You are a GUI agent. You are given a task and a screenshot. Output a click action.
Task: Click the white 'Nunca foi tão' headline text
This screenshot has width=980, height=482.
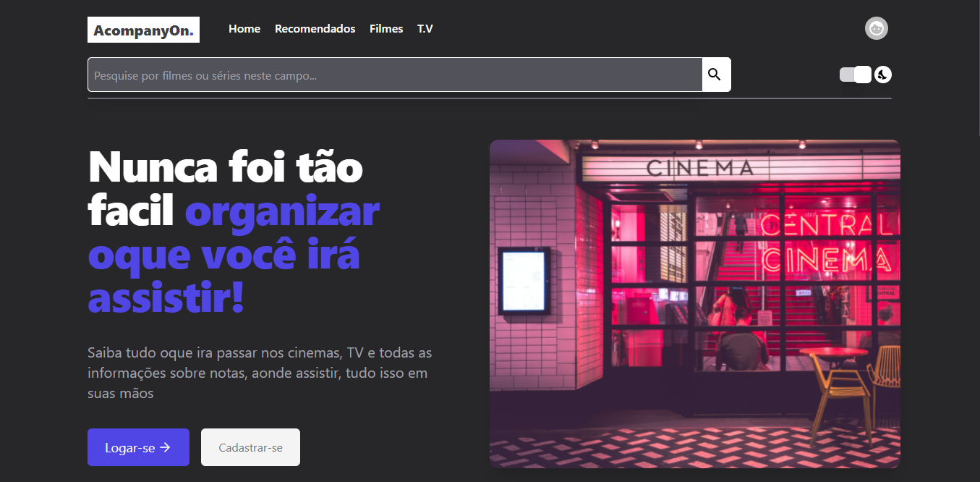(225, 167)
